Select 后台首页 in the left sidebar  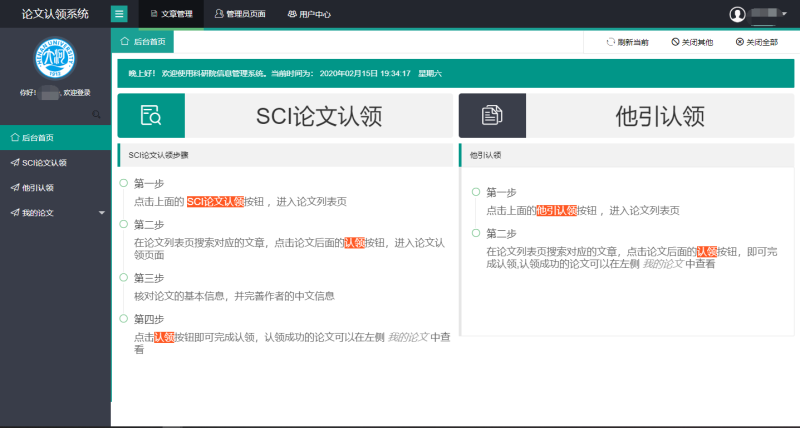(x=38, y=137)
